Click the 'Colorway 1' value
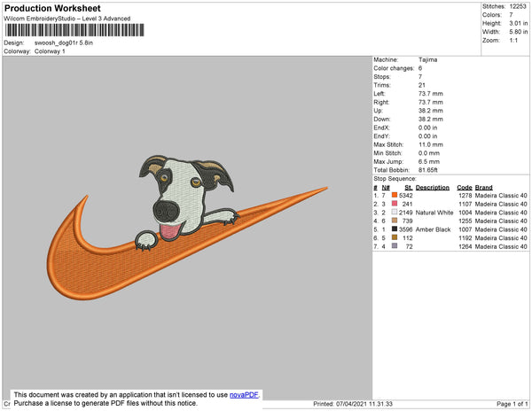532x411 pixels. click(x=50, y=51)
